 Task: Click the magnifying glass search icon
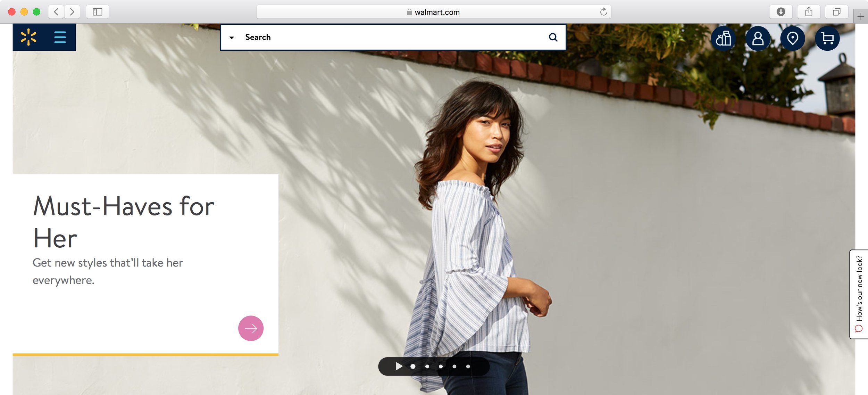tap(553, 37)
